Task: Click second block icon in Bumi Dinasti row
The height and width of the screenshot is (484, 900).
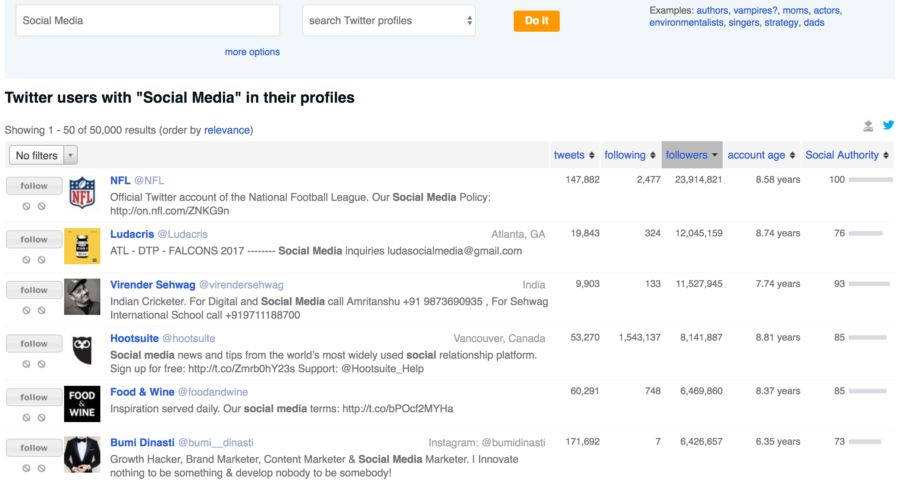Action: [x=41, y=468]
